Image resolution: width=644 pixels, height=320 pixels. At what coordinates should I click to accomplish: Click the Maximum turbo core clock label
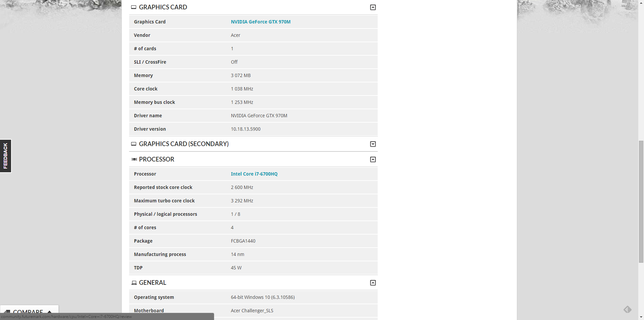click(164, 201)
